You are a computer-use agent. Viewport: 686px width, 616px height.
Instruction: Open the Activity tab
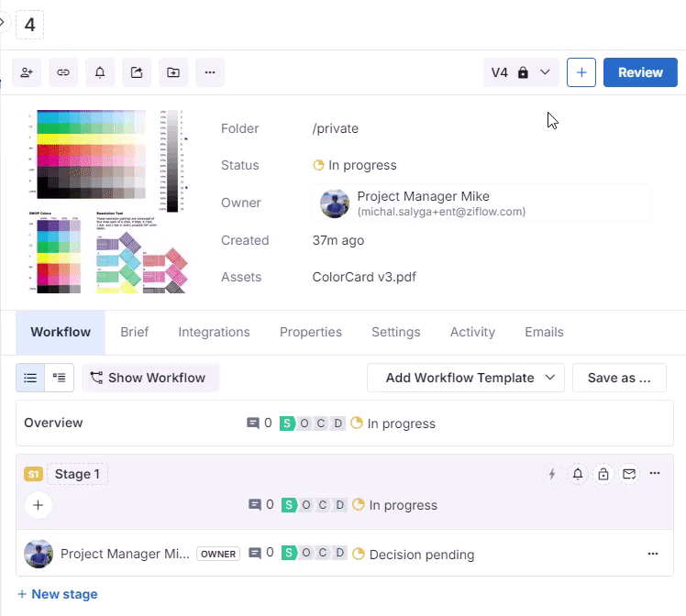472,332
